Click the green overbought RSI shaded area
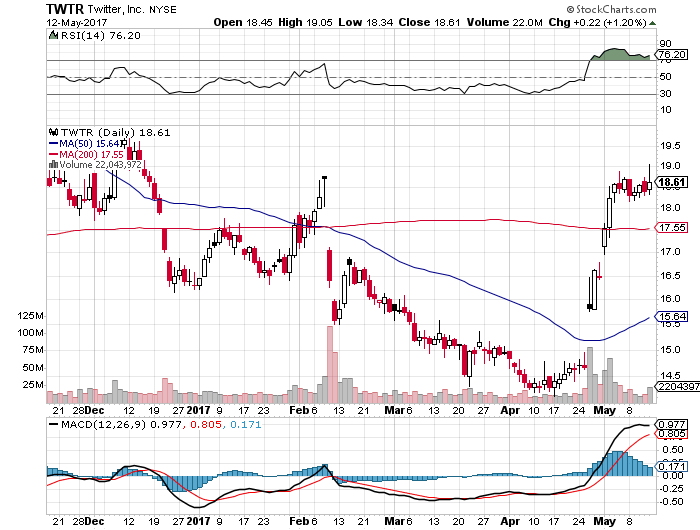 [620, 54]
